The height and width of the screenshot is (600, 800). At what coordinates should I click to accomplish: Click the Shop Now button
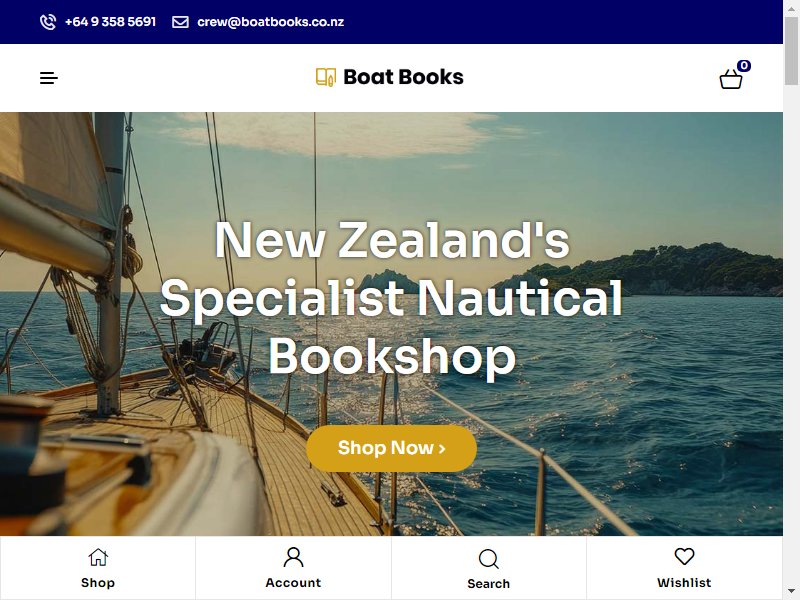click(391, 448)
